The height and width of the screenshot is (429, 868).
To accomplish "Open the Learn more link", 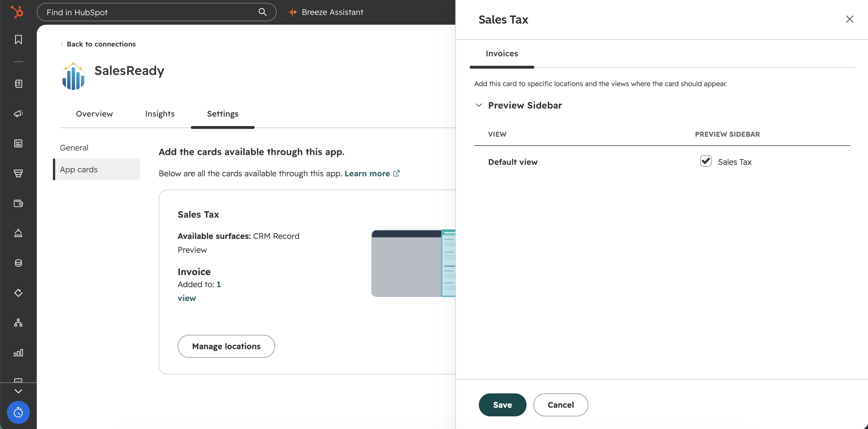I will point(372,173).
